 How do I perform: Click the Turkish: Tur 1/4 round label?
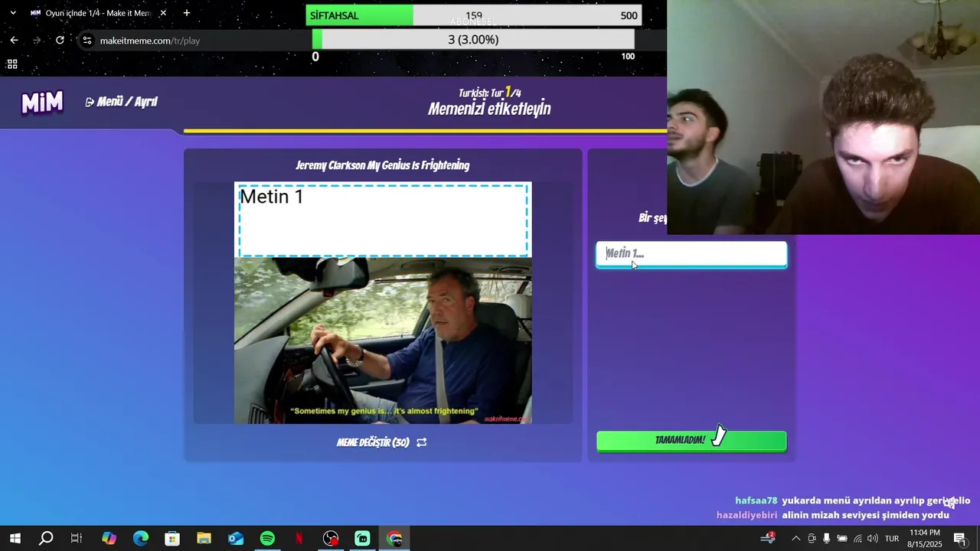click(x=490, y=93)
